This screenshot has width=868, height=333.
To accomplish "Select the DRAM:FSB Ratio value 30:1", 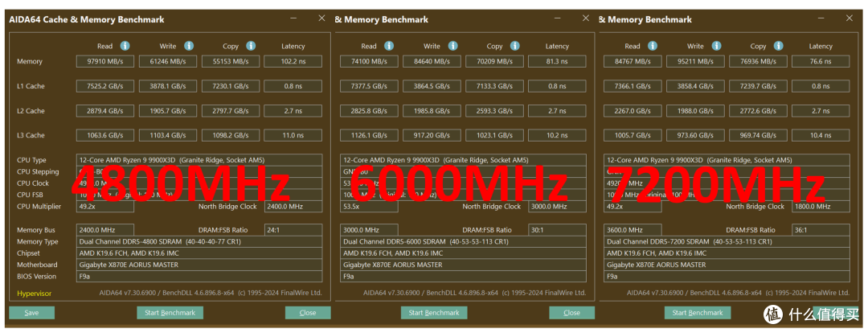I will point(557,230).
